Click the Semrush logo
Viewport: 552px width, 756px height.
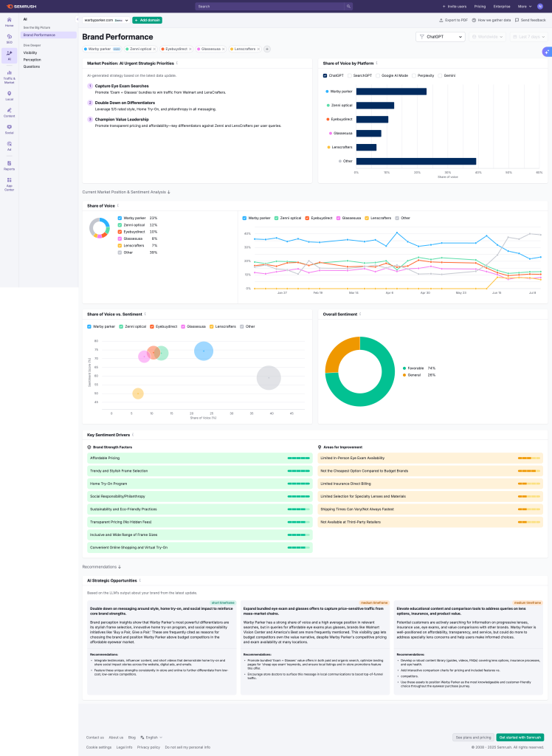21,6
